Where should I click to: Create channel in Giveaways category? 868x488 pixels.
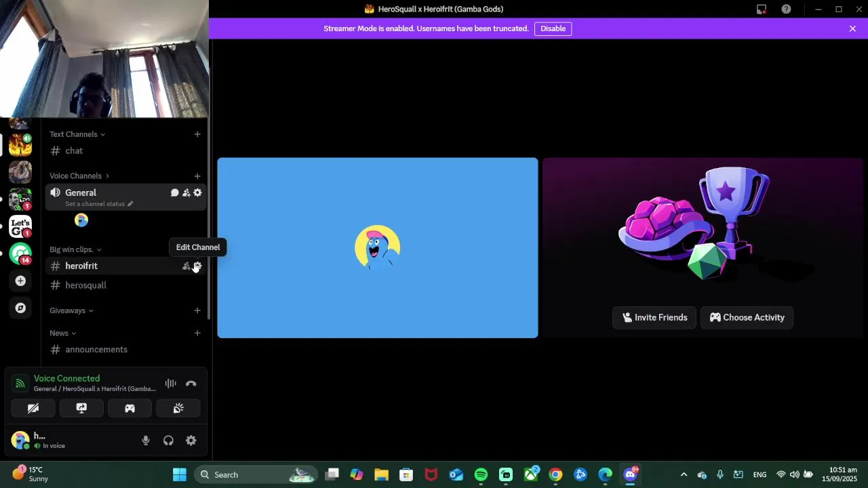pyautogui.click(x=197, y=310)
